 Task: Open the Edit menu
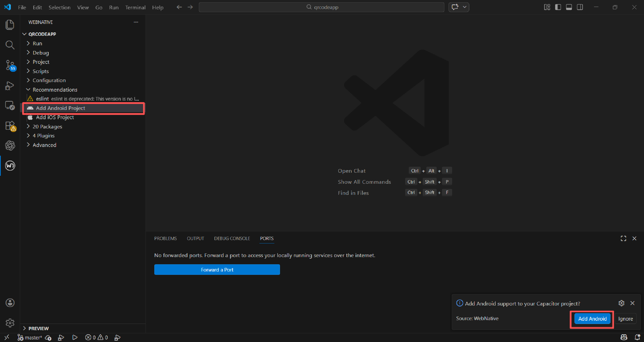click(x=37, y=7)
